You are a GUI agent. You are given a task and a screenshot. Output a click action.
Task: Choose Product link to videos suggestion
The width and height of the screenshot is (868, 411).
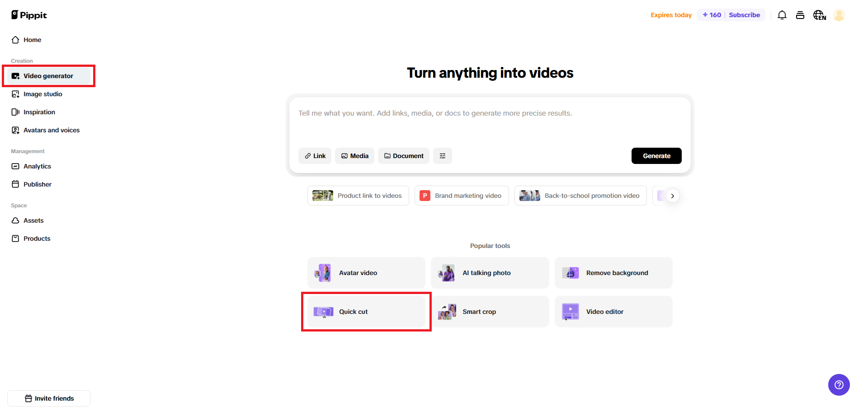tap(358, 196)
